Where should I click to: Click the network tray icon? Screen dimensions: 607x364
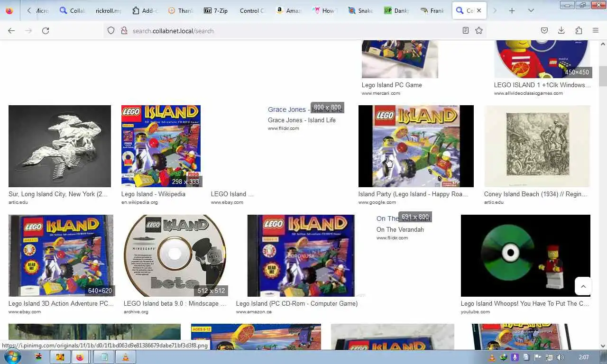(x=549, y=357)
